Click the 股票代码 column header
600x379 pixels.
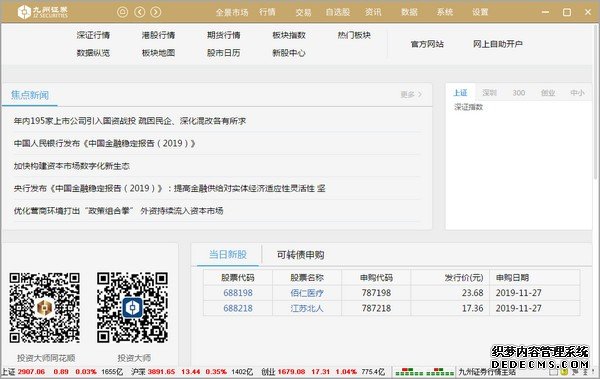tap(238, 278)
